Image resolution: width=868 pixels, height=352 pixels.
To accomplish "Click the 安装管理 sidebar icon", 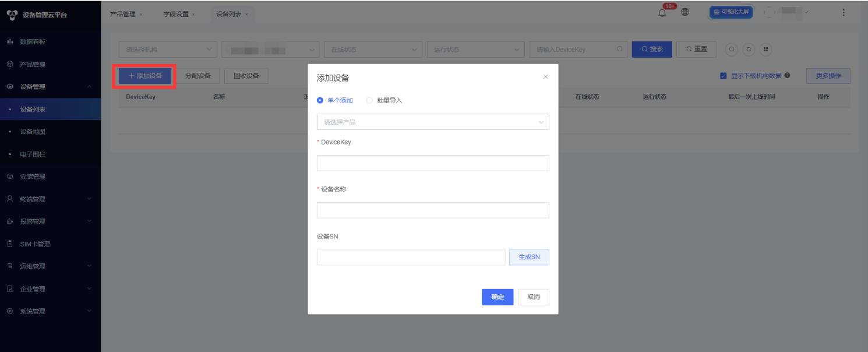I will click(9, 177).
